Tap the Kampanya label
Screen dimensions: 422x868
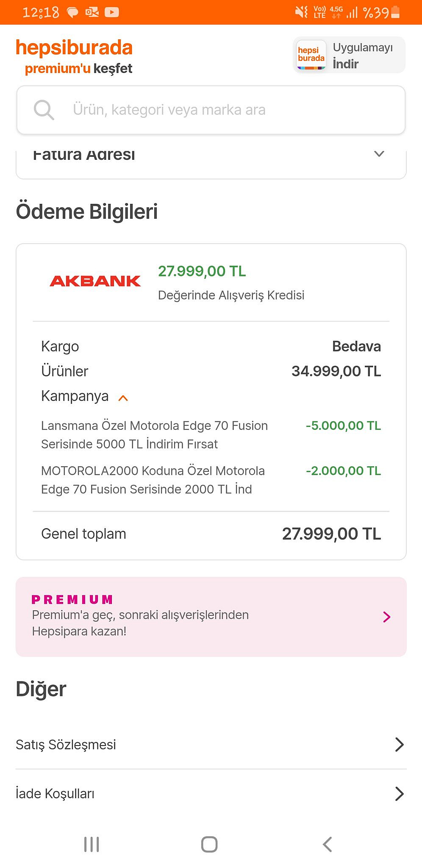[75, 396]
